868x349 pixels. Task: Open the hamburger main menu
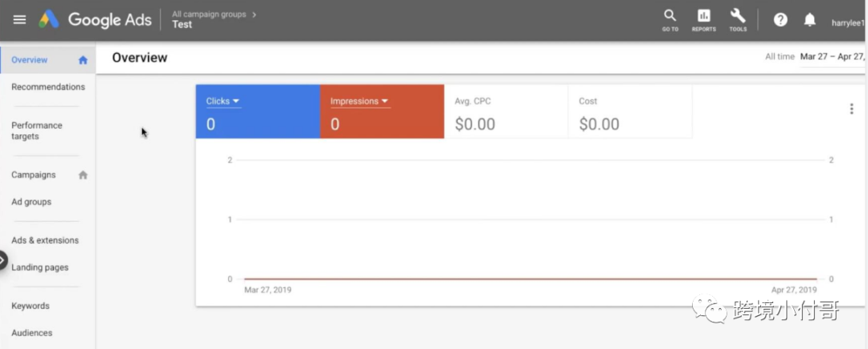click(19, 19)
